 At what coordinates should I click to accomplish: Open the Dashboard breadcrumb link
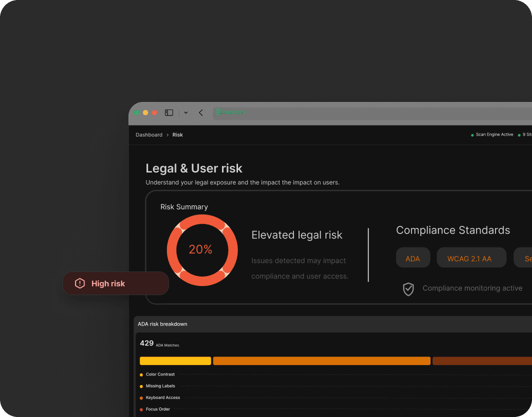point(149,134)
